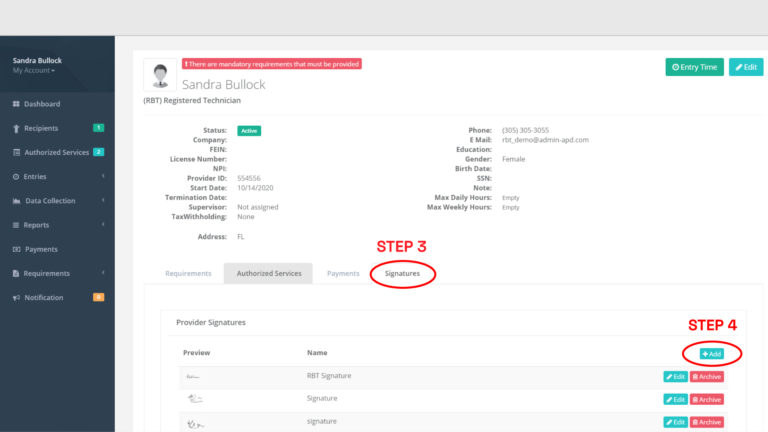Image resolution: width=768 pixels, height=432 pixels.
Task: Edit the lowercase signature row
Action: [x=675, y=422]
